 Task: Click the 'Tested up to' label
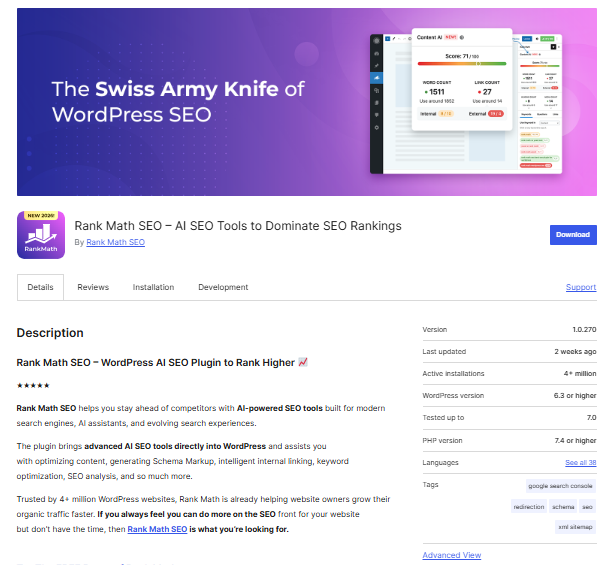(x=443, y=418)
